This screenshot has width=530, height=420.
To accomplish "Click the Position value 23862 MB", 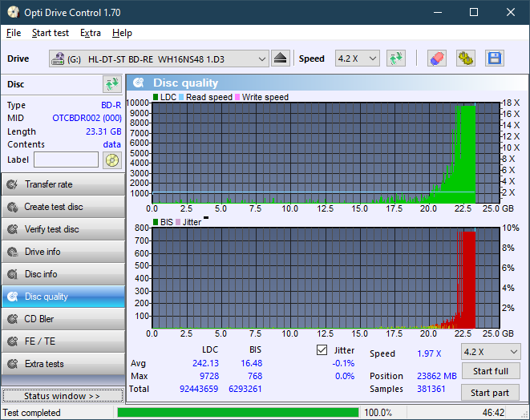I will [x=437, y=376].
